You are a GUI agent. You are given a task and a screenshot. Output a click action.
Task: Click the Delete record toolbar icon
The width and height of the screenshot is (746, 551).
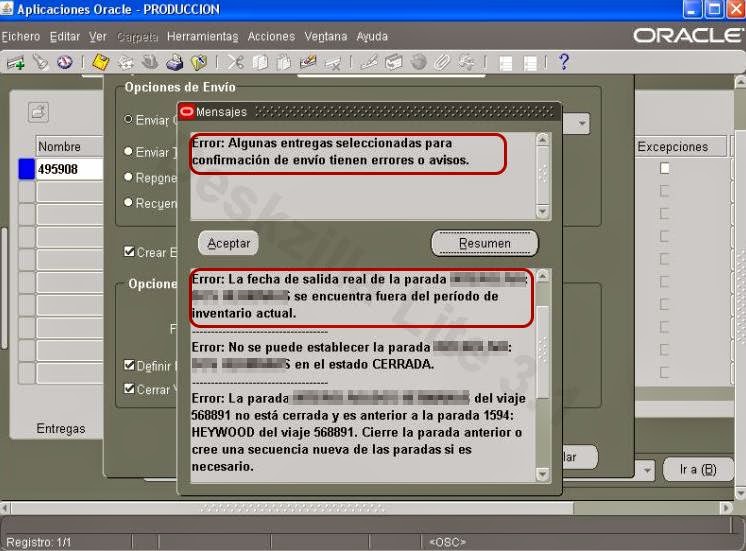tap(333, 63)
